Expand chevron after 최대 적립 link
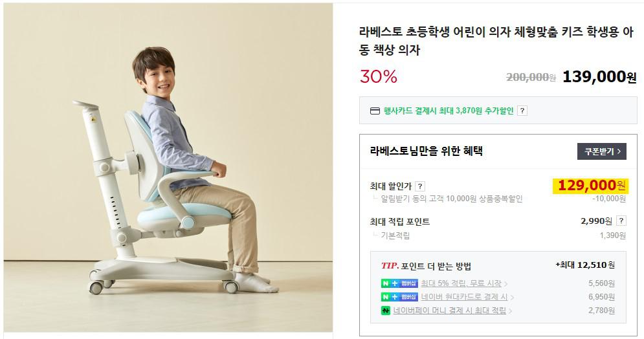 pyautogui.click(x=511, y=311)
